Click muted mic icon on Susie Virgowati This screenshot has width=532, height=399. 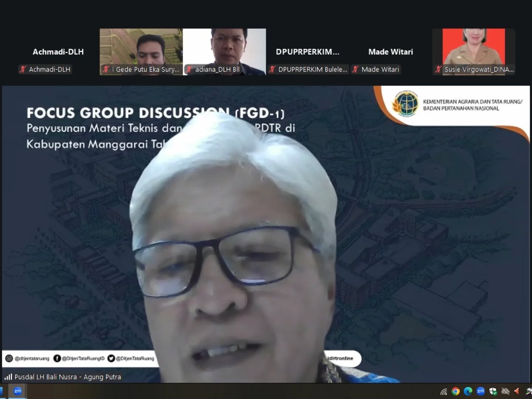(x=439, y=69)
